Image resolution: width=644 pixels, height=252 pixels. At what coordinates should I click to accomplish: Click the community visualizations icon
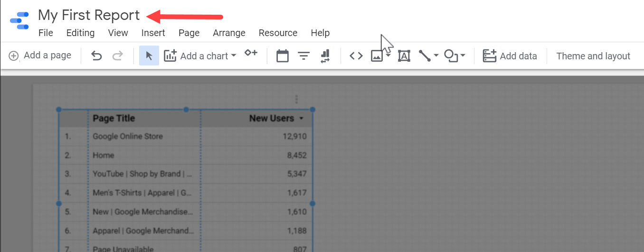coord(251,53)
